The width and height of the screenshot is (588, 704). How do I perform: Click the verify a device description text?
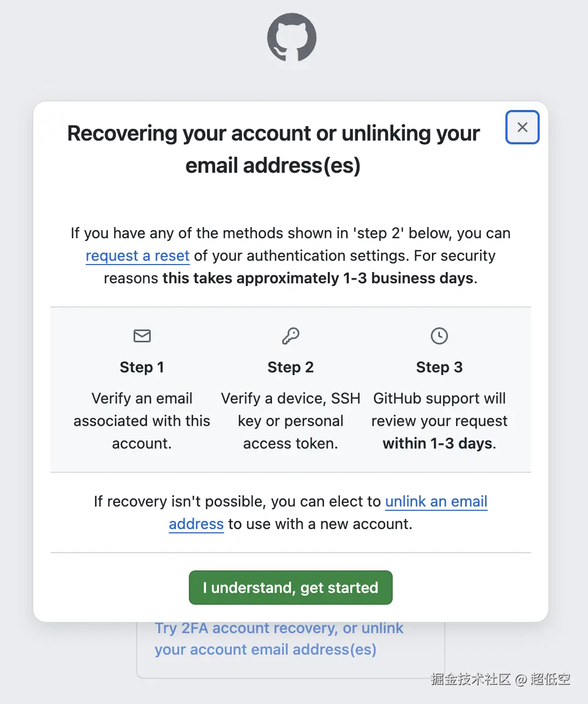coord(290,421)
